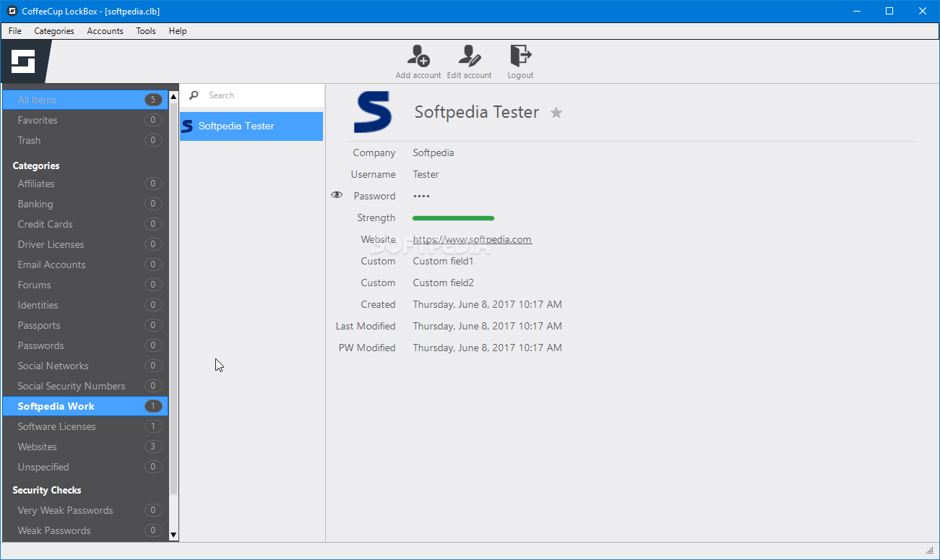Image resolution: width=940 pixels, height=560 pixels.
Task: Click the CoffeeCup LockBox logo in header
Action: tap(23, 61)
